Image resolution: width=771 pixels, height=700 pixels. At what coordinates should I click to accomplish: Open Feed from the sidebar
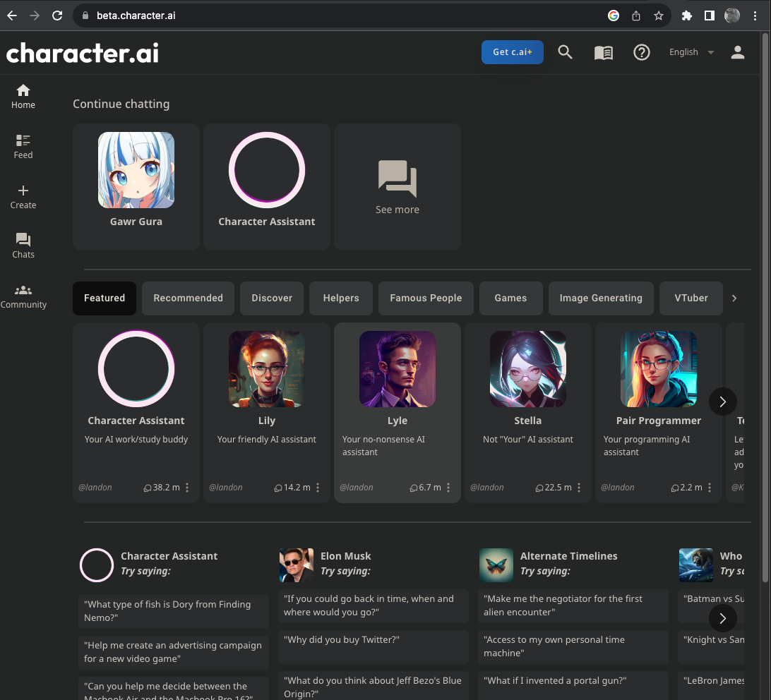(x=23, y=147)
